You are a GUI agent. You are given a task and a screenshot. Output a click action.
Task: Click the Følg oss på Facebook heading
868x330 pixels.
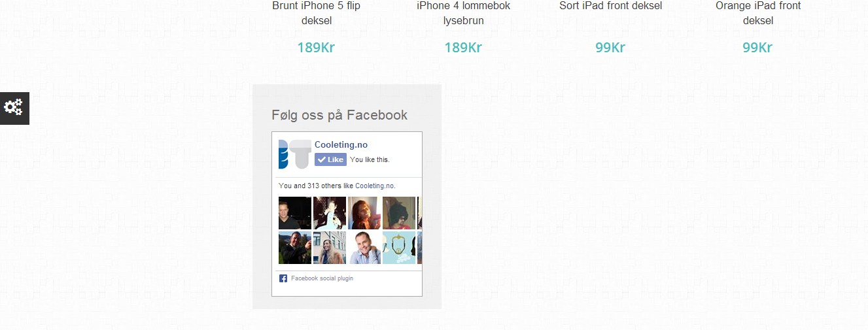pyautogui.click(x=339, y=115)
